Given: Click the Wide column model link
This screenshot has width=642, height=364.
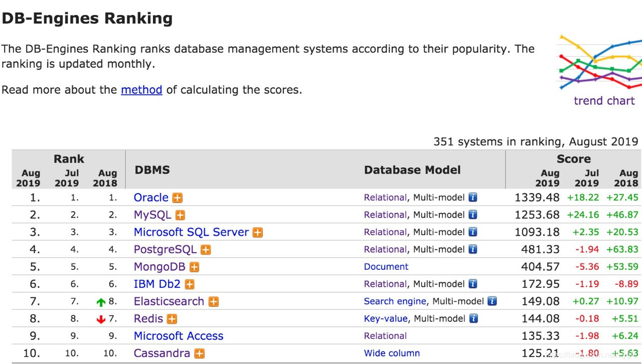Looking at the screenshot, I should point(392,353).
